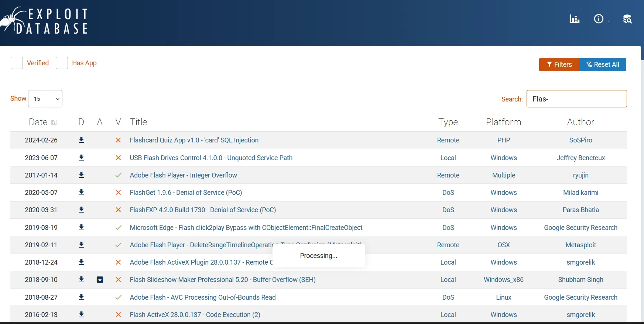Open FlashFXP 4.2.0 Build 1730 entry
This screenshot has height=324, width=644.
click(203, 210)
